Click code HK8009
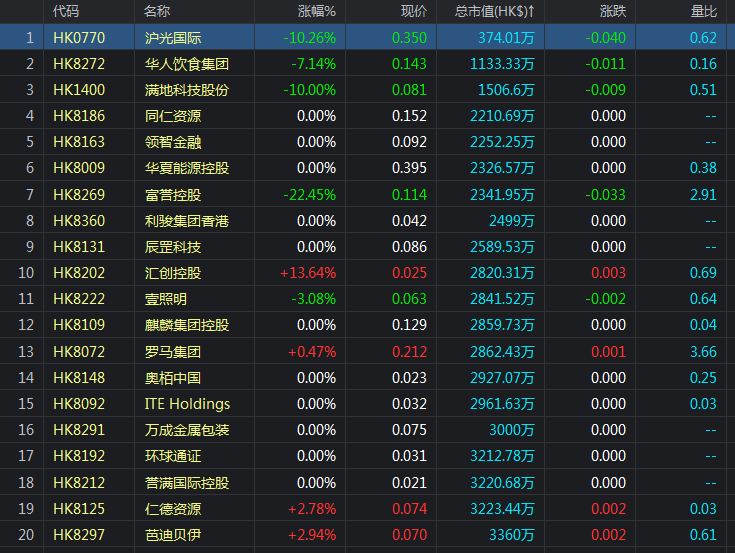735x553 pixels. coord(79,168)
